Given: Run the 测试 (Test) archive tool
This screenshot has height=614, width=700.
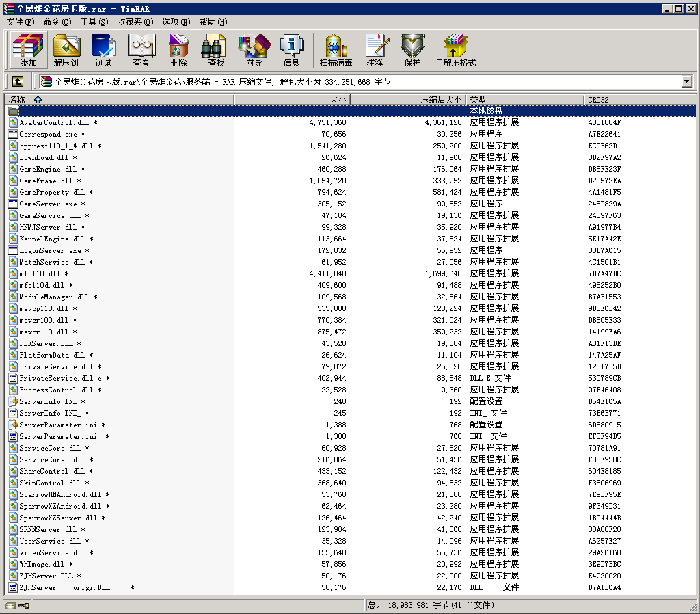Looking at the screenshot, I should [x=103, y=50].
